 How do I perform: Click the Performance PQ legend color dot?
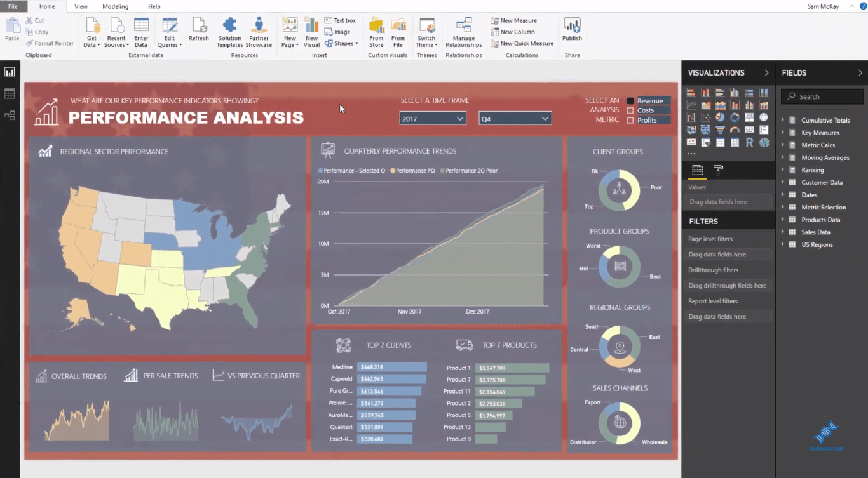(393, 171)
